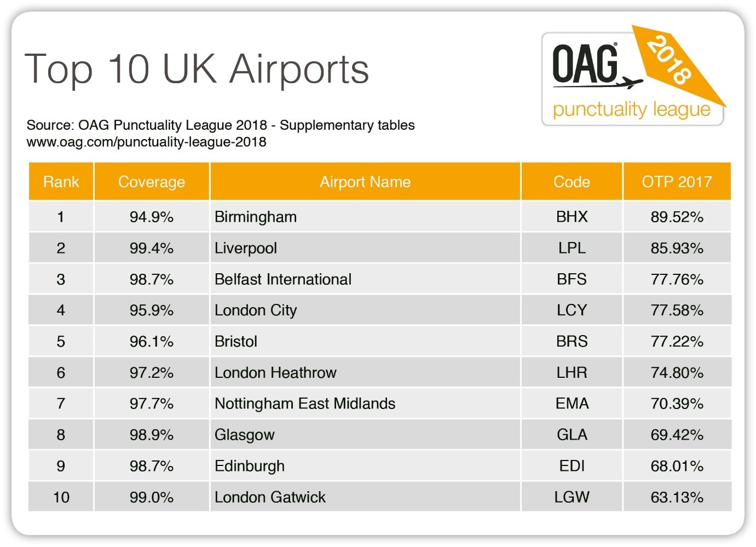Click the Source text with OAG Punctuality League 2018
The image size is (756, 547).
tap(220, 125)
